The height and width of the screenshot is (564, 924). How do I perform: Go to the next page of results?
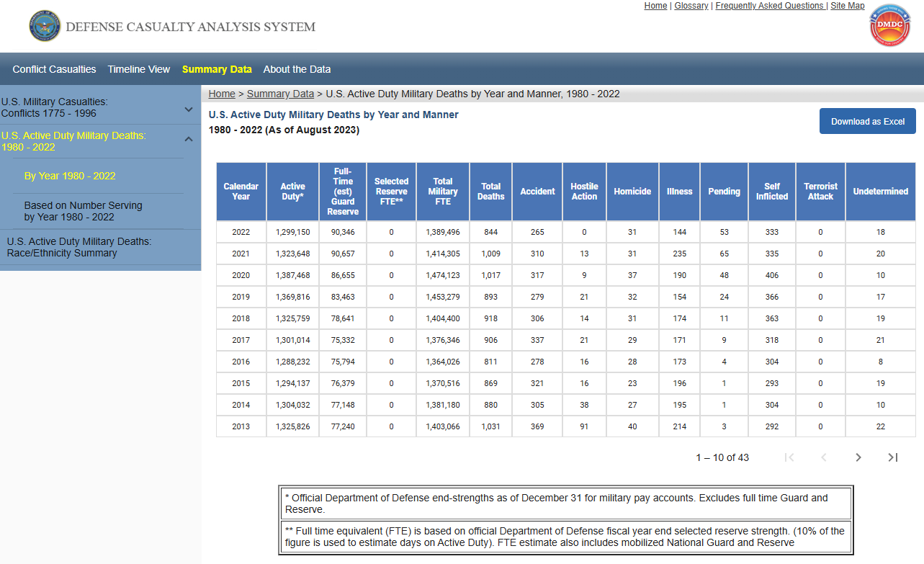coord(858,457)
